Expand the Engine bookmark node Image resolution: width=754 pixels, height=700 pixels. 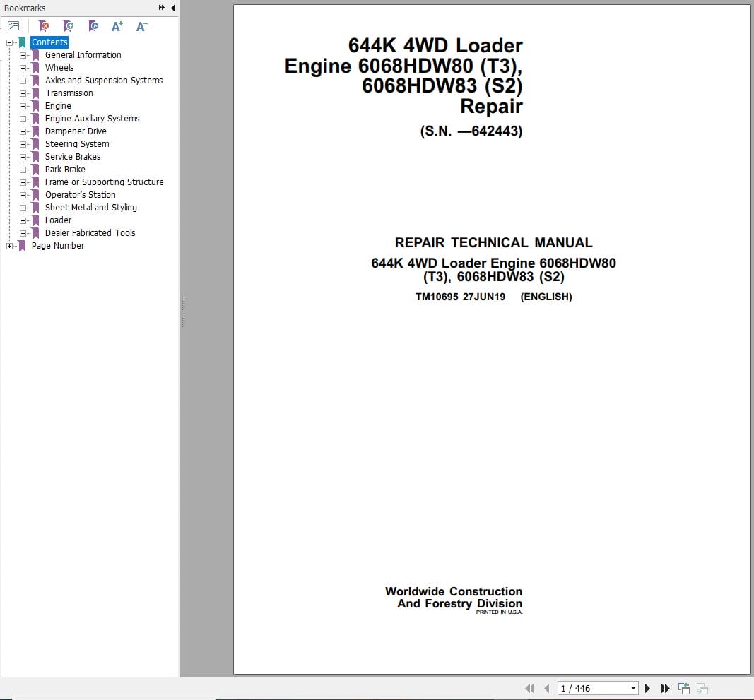[x=23, y=106]
